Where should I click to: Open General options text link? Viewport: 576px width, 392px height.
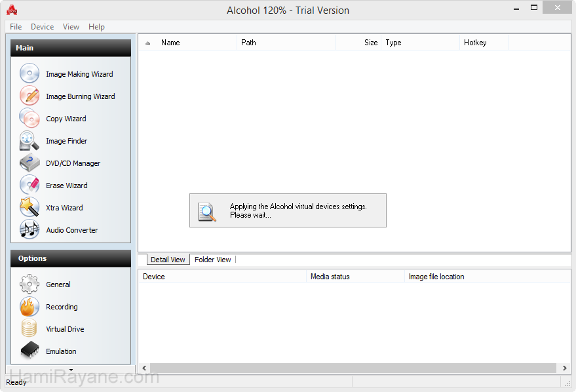pyautogui.click(x=58, y=284)
